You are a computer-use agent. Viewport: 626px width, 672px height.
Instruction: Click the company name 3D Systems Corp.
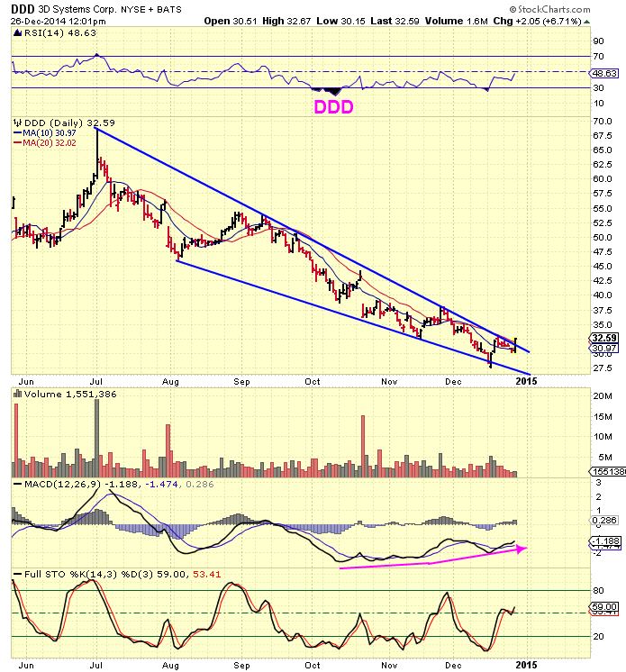tap(77, 9)
